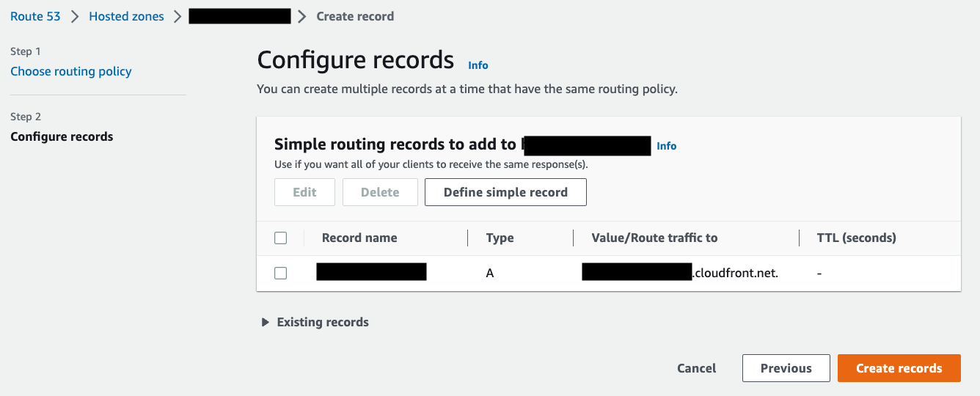Click the Route 53 breadcrumb link
This screenshot has width=980, height=396.
(x=35, y=16)
